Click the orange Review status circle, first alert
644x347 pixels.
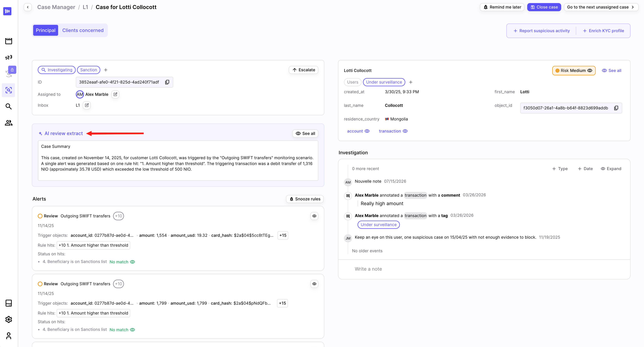tap(40, 216)
